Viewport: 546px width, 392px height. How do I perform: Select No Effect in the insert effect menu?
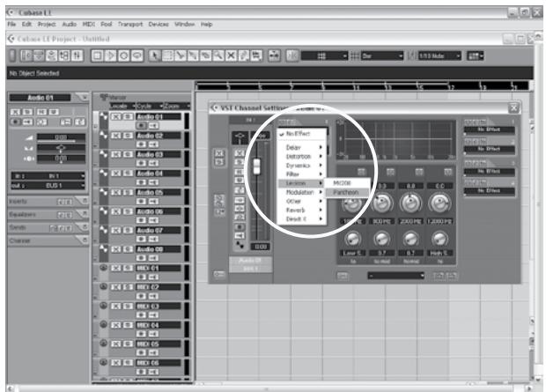[301, 134]
